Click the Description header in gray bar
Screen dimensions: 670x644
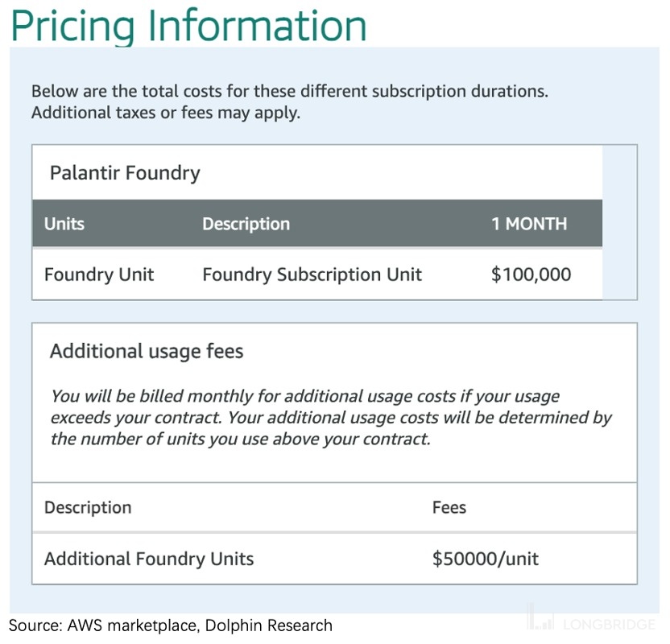246,224
